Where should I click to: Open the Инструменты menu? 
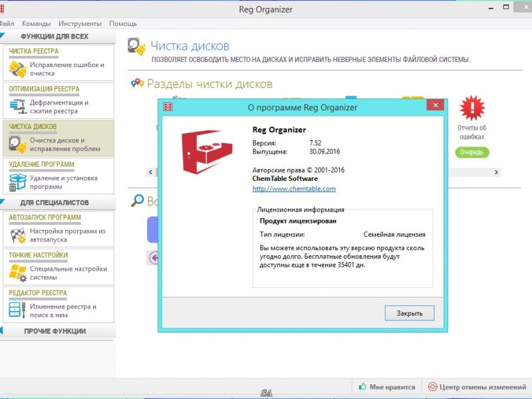coord(80,23)
